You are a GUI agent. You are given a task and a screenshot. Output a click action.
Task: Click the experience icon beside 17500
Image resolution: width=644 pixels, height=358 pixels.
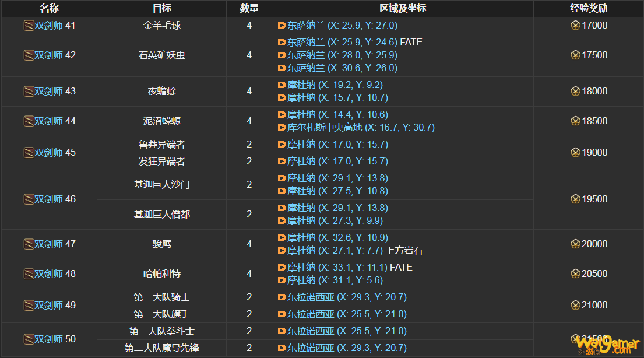click(575, 55)
